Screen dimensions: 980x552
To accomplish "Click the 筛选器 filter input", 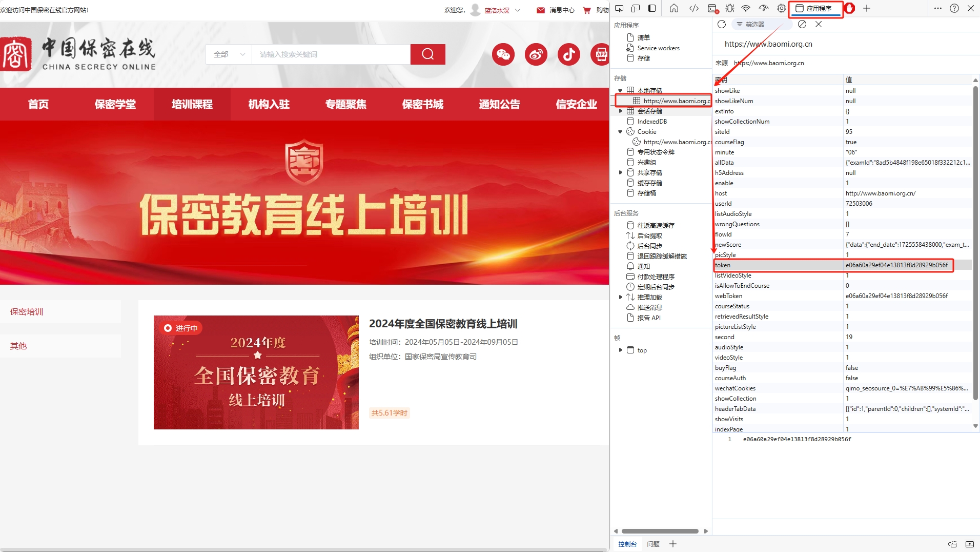I will (x=762, y=24).
